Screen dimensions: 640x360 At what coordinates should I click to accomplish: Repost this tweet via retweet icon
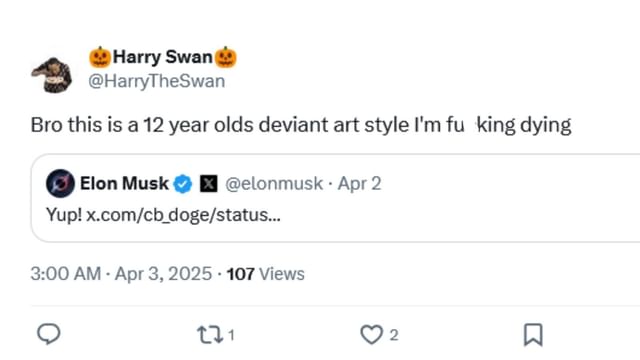tap(210, 335)
